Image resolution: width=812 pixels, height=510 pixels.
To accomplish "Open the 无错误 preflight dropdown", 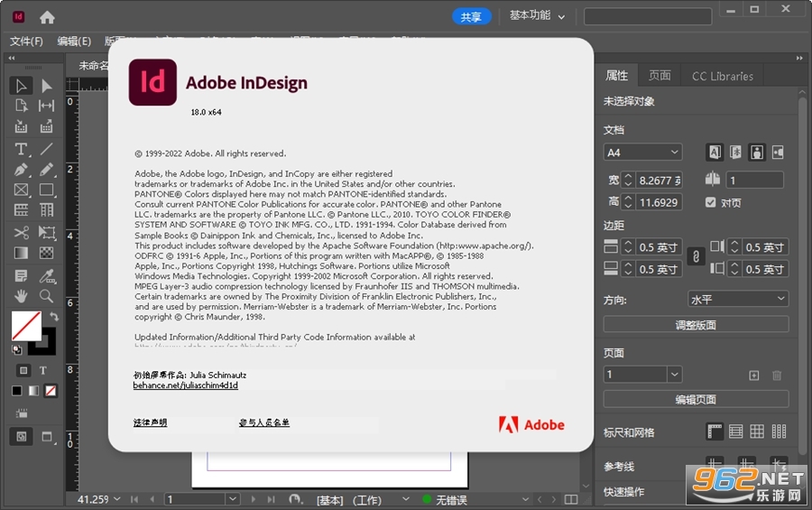I will coord(525,499).
